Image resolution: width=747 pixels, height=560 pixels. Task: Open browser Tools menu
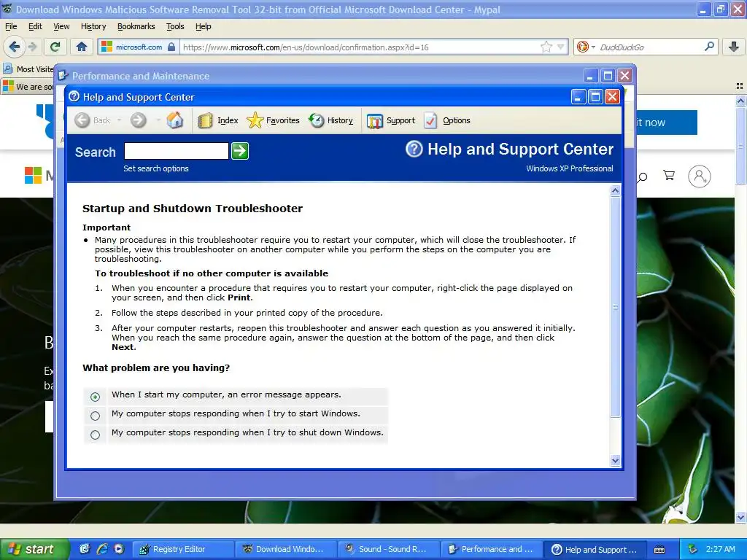175,27
